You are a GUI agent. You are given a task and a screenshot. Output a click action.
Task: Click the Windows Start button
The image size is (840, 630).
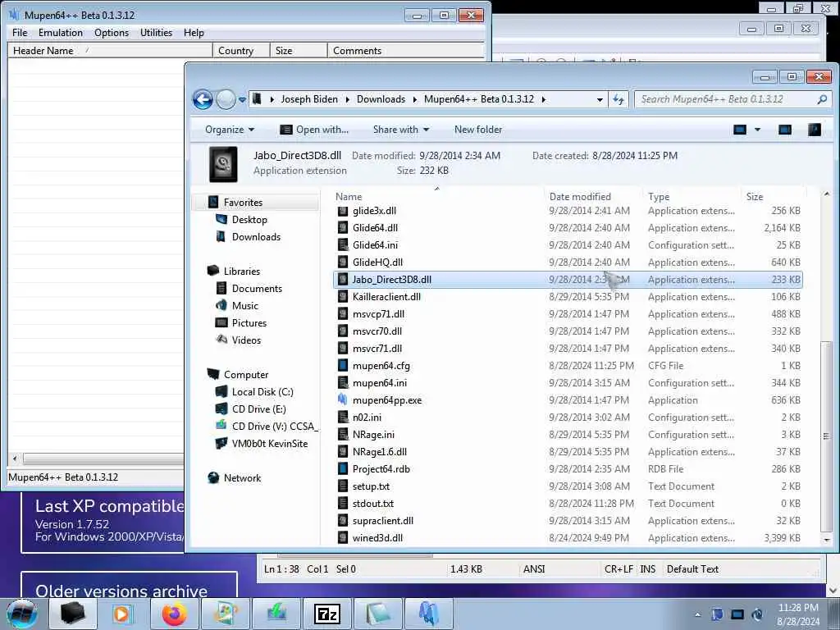(x=22, y=614)
